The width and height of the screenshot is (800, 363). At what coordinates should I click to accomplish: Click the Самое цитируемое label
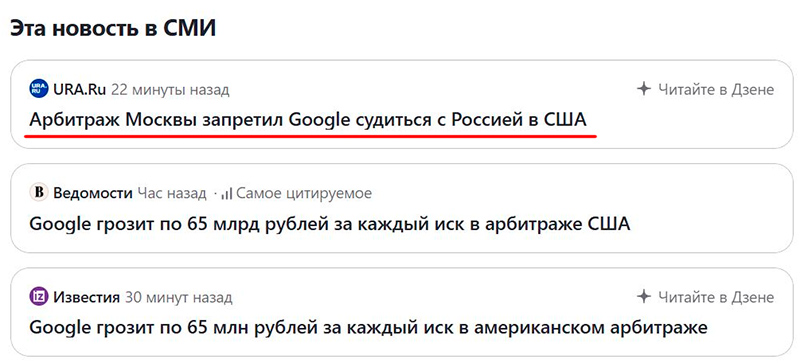pyautogui.click(x=304, y=193)
